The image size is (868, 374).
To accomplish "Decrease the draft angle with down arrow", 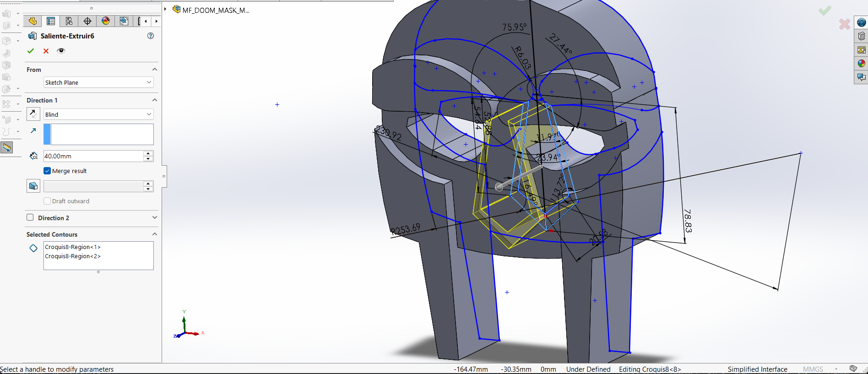I will pyautogui.click(x=148, y=189).
